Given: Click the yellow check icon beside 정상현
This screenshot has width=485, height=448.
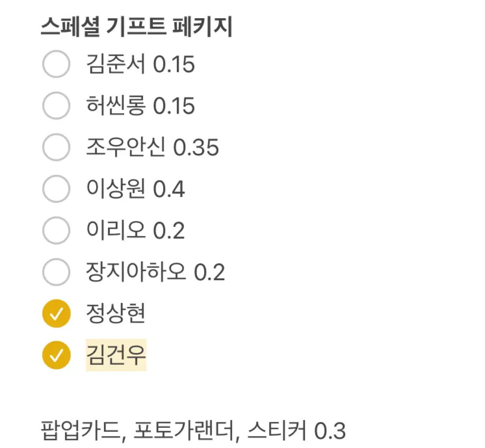Looking at the screenshot, I should 56,313.
